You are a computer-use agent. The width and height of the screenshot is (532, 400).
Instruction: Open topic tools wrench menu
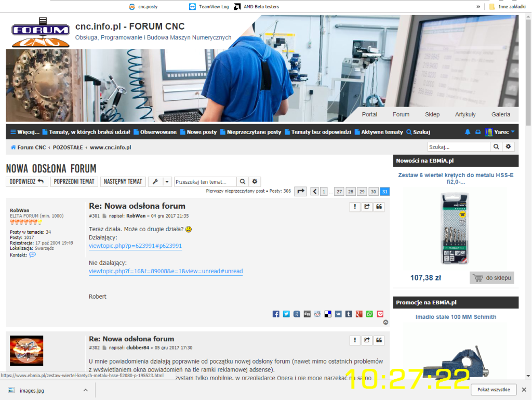[155, 181]
